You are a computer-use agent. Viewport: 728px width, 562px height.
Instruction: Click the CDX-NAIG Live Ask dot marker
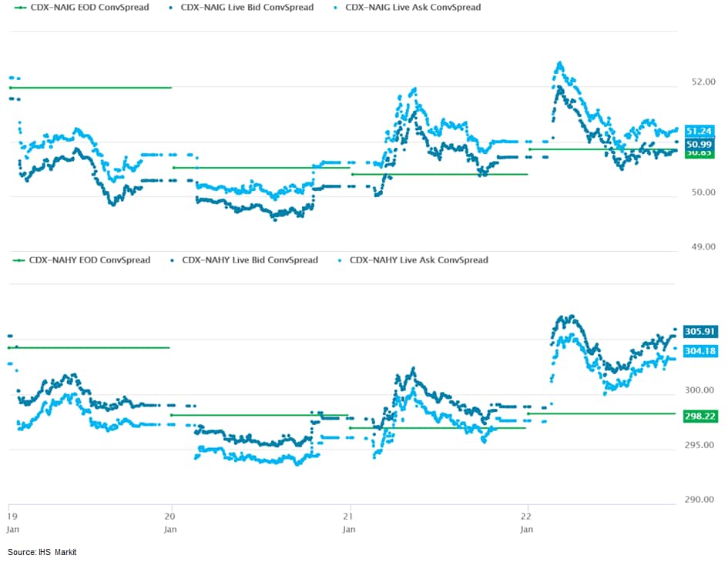click(x=334, y=8)
